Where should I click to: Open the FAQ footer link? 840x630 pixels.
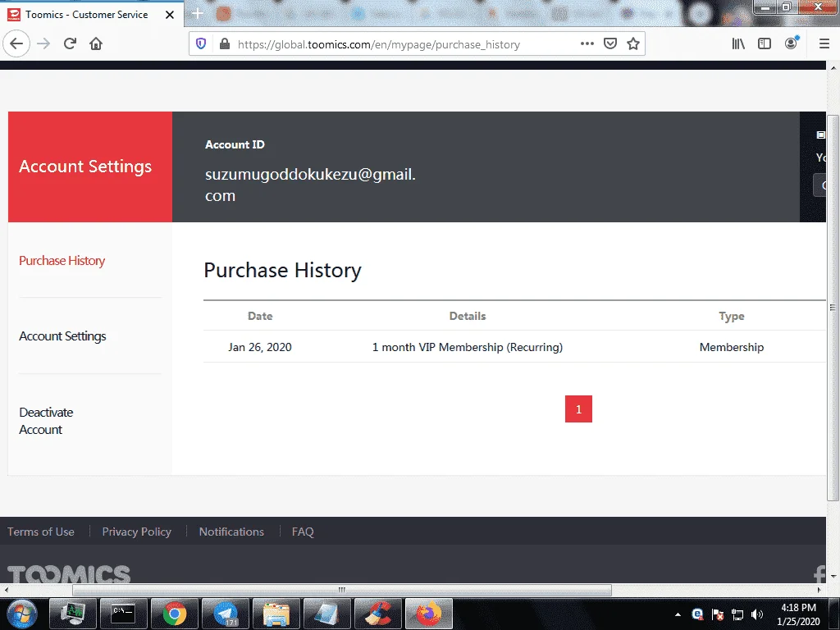[303, 532]
